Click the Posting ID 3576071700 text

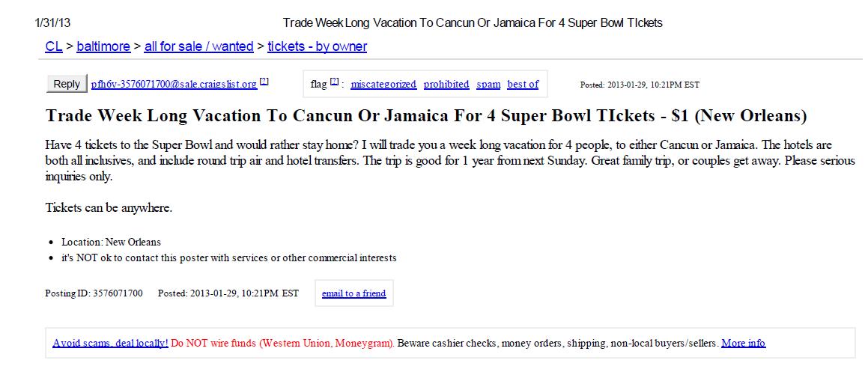[x=94, y=293]
